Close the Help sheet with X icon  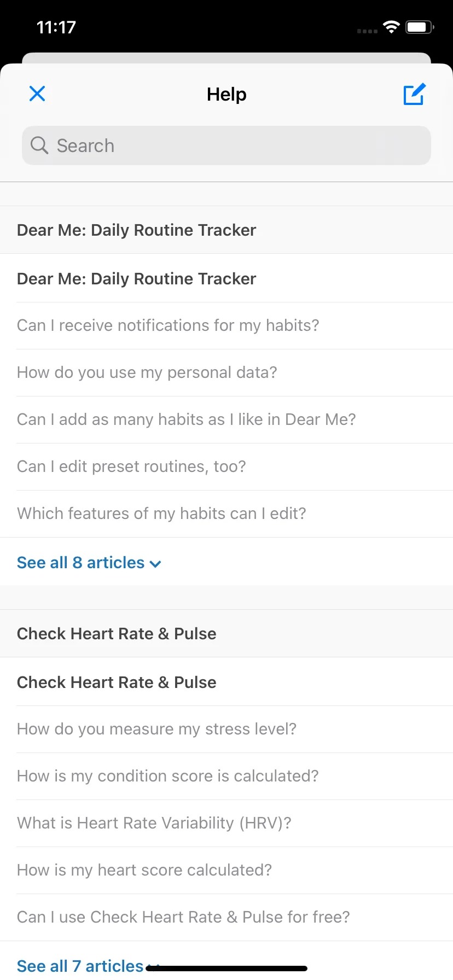pos(37,94)
